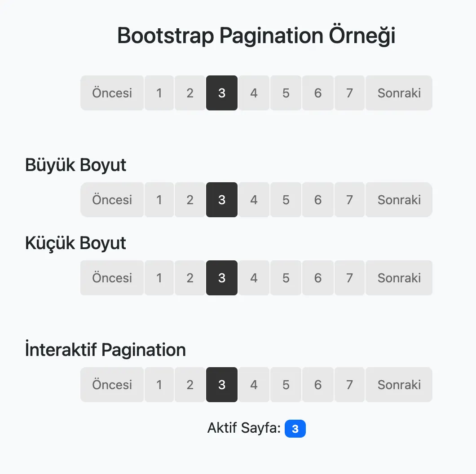Click Sonraki in the top pagination
The width and height of the screenshot is (476, 474).
tap(399, 93)
